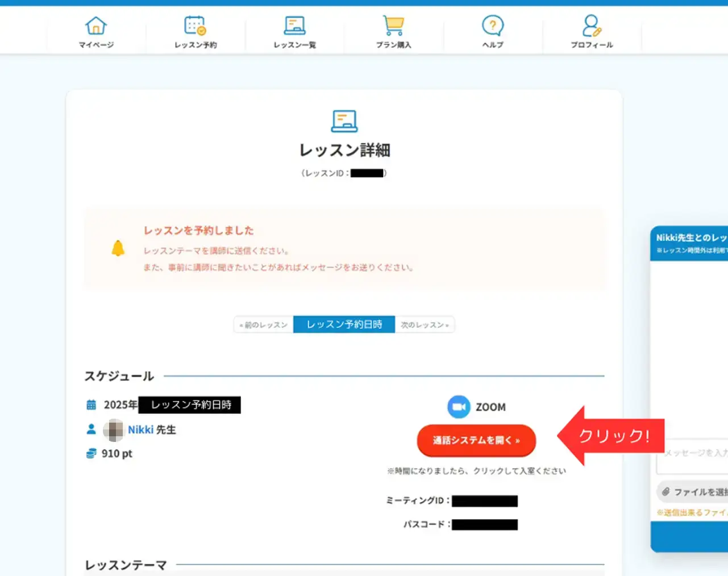The image size is (728, 576).
Task: Click the schedule calendar icon beside 2025年
Action: (91, 405)
